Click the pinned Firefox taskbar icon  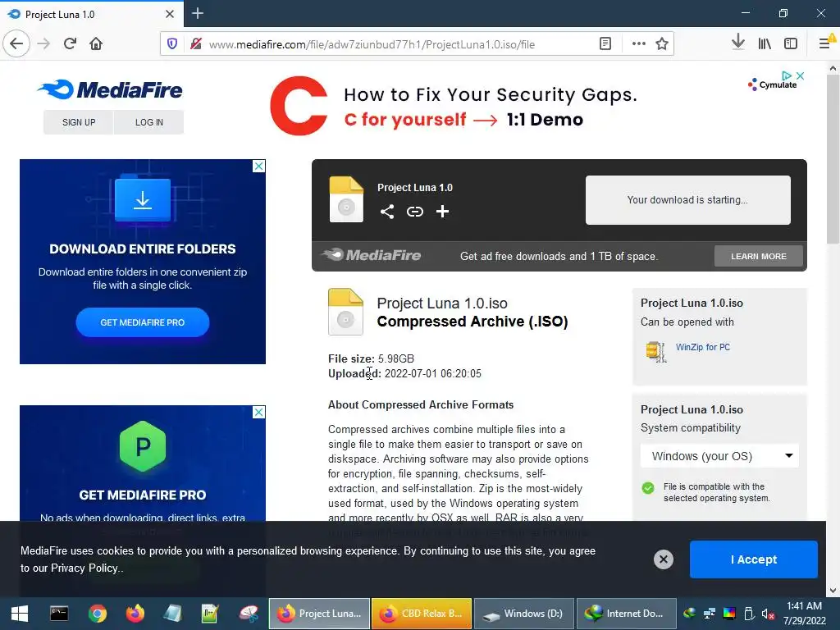(x=135, y=614)
